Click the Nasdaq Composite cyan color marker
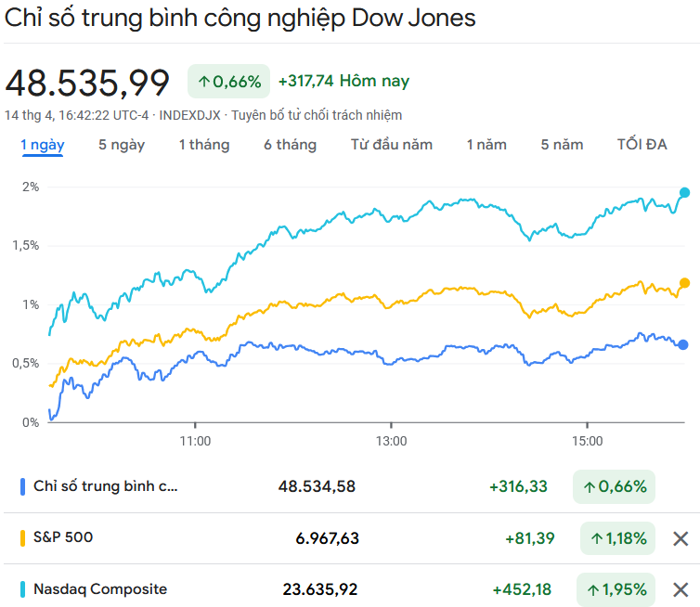 [x=22, y=589]
